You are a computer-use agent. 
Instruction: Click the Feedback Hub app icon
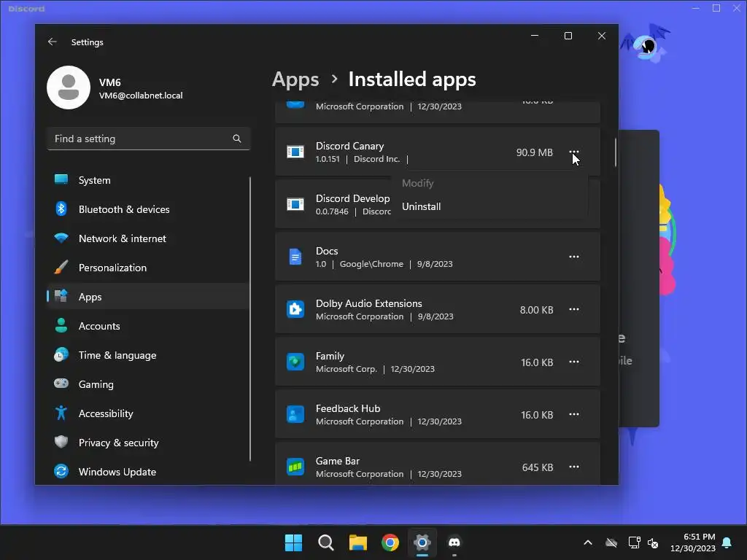click(x=295, y=414)
